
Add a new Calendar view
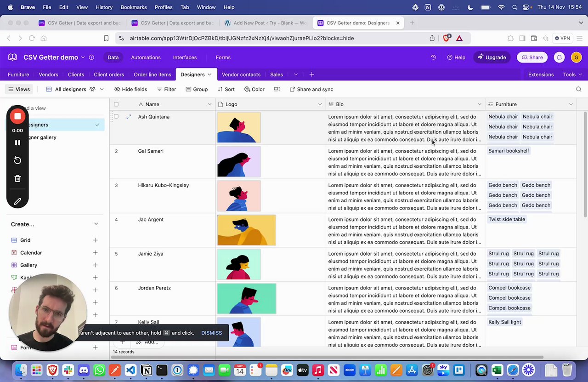click(x=95, y=253)
